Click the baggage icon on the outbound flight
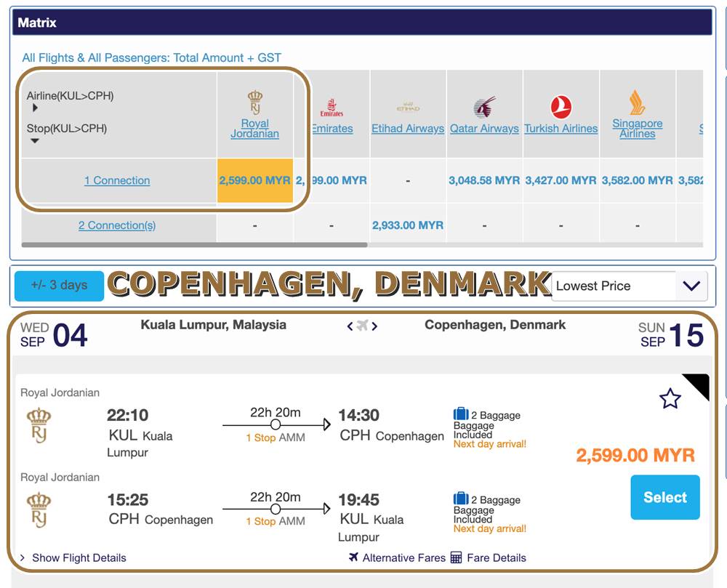The width and height of the screenshot is (727, 588). point(461,413)
